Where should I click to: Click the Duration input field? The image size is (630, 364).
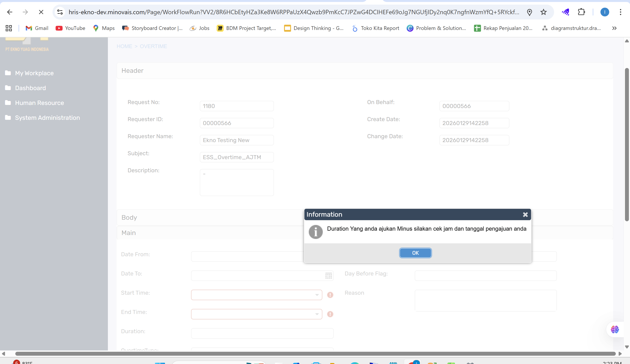(x=262, y=333)
